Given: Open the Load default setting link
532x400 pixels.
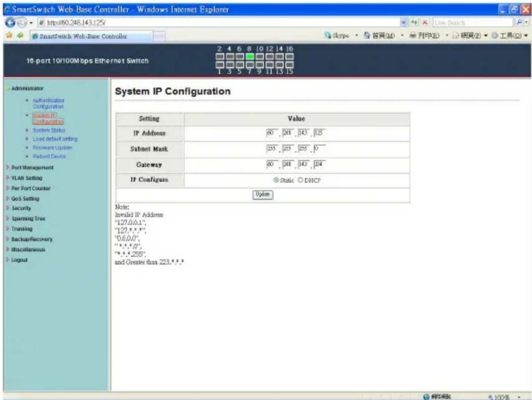Looking at the screenshot, I should tap(55, 139).
